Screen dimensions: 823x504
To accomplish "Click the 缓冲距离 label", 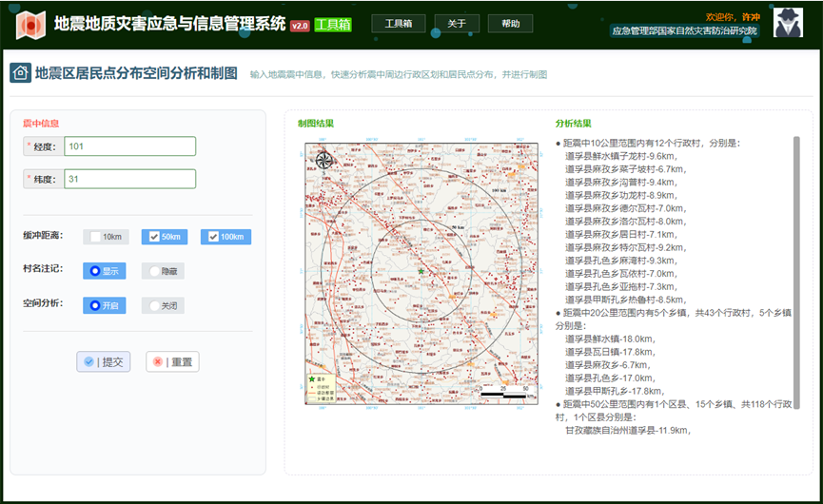I will 43,236.
